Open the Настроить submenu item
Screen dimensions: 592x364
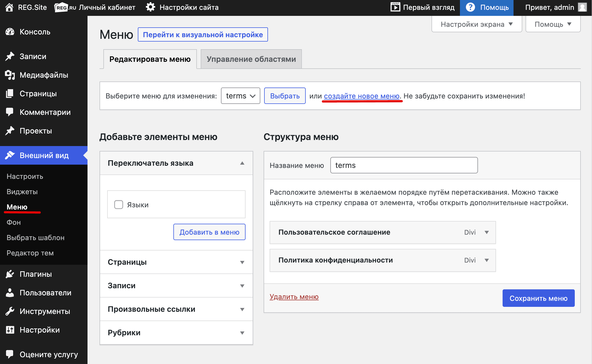click(25, 176)
